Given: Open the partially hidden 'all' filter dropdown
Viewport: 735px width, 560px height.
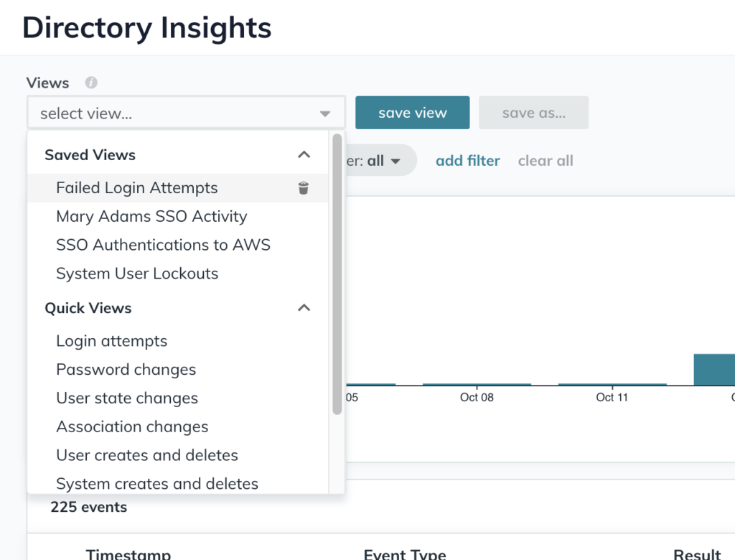Looking at the screenshot, I should [383, 161].
